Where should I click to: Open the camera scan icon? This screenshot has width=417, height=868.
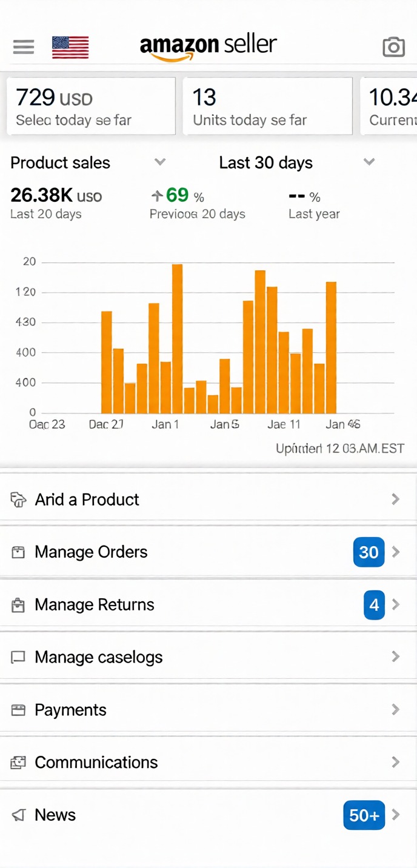393,47
